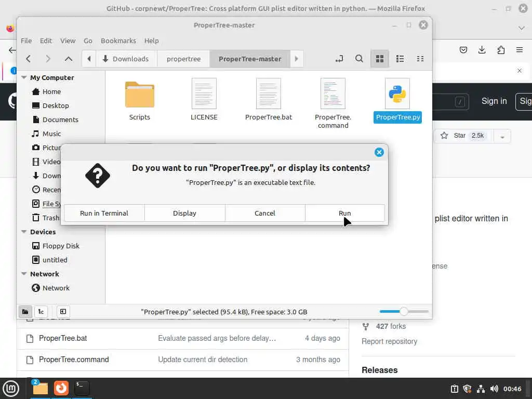The image size is (532, 399).
Task: Choose Run in Terminal
Action: (x=104, y=213)
